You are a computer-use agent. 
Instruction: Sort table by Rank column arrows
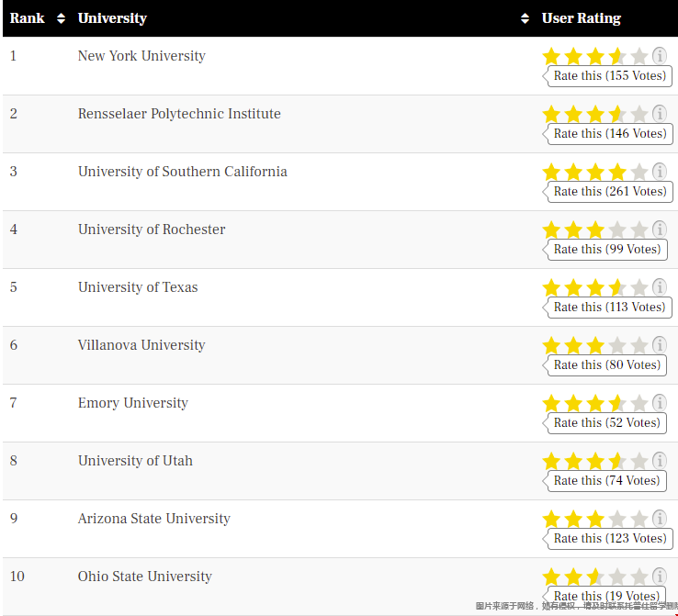(x=61, y=18)
